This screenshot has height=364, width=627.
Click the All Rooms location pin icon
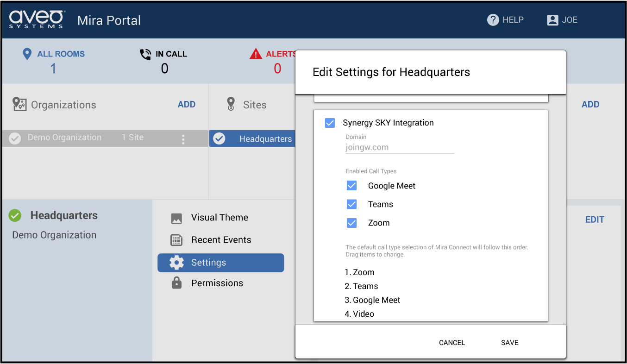tap(27, 54)
